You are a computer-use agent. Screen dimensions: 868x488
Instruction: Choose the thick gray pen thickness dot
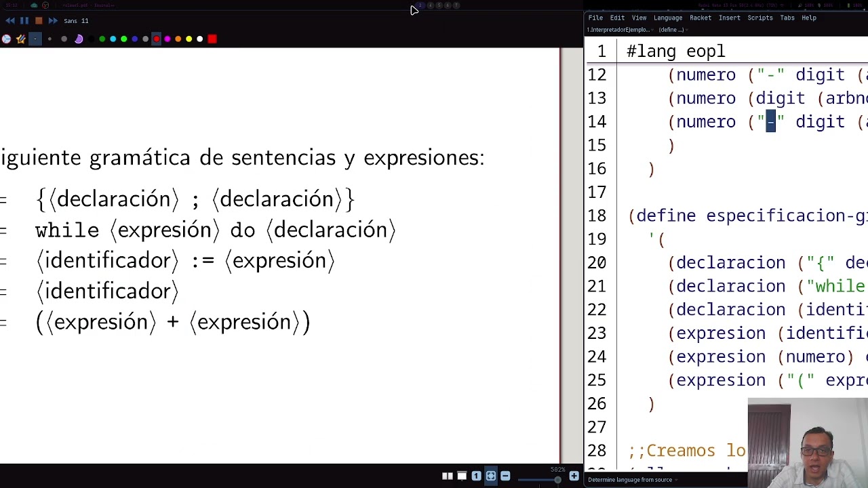[64, 39]
